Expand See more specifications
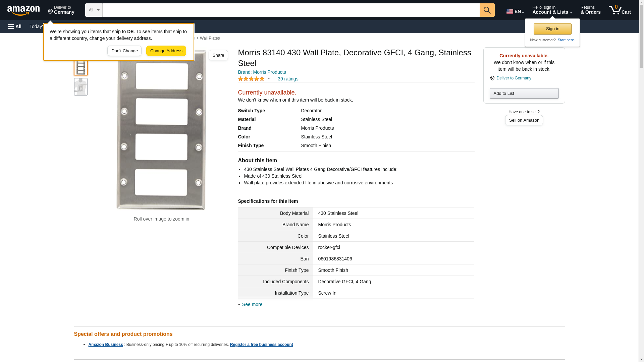The image size is (644, 362). click(252, 304)
